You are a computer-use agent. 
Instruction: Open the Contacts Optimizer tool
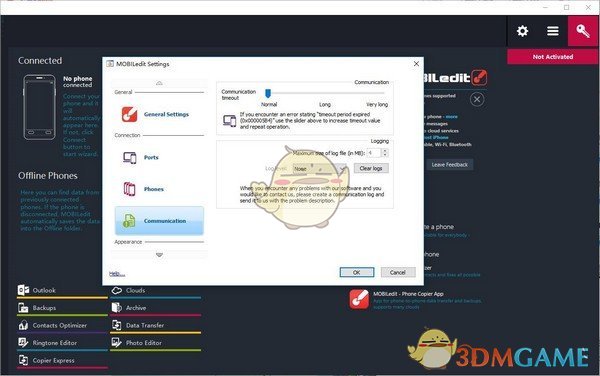[x=62, y=326]
